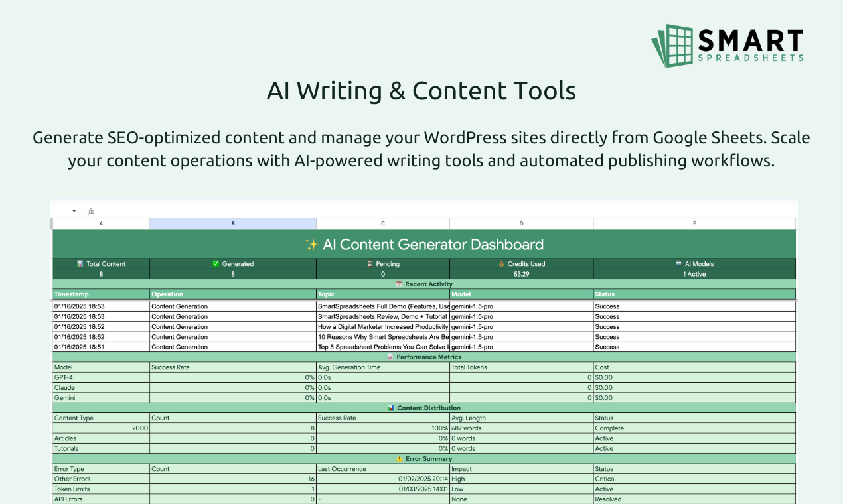The height and width of the screenshot is (504, 843).
Task: Select the Tutorials row label
Action: point(101,448)
